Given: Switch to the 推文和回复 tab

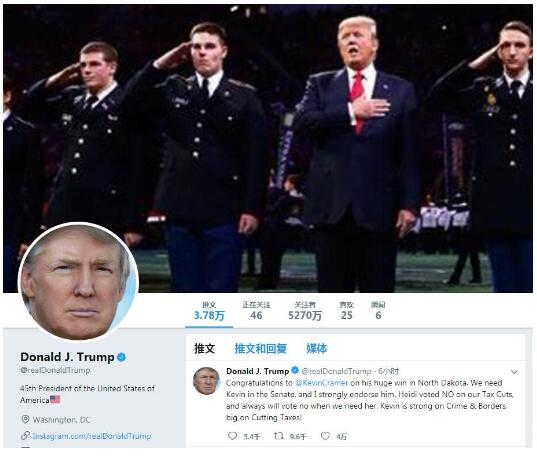Looking at the screenshot, I should pos(261,348).
